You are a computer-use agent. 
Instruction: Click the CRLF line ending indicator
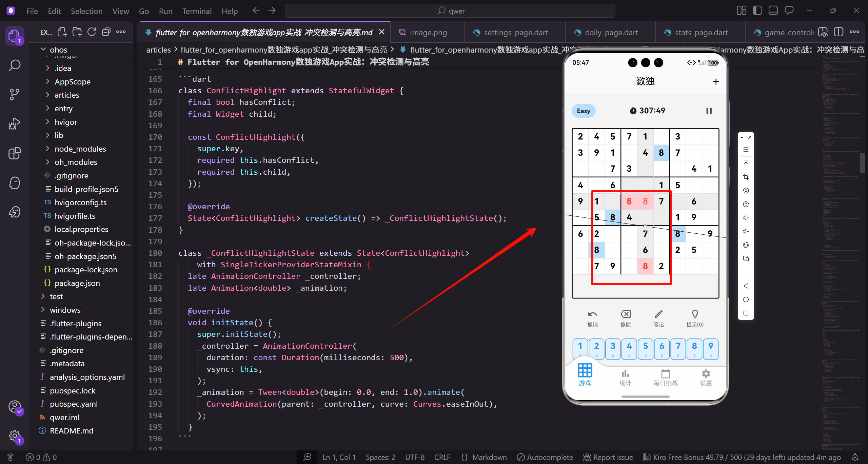coord(442,457)
